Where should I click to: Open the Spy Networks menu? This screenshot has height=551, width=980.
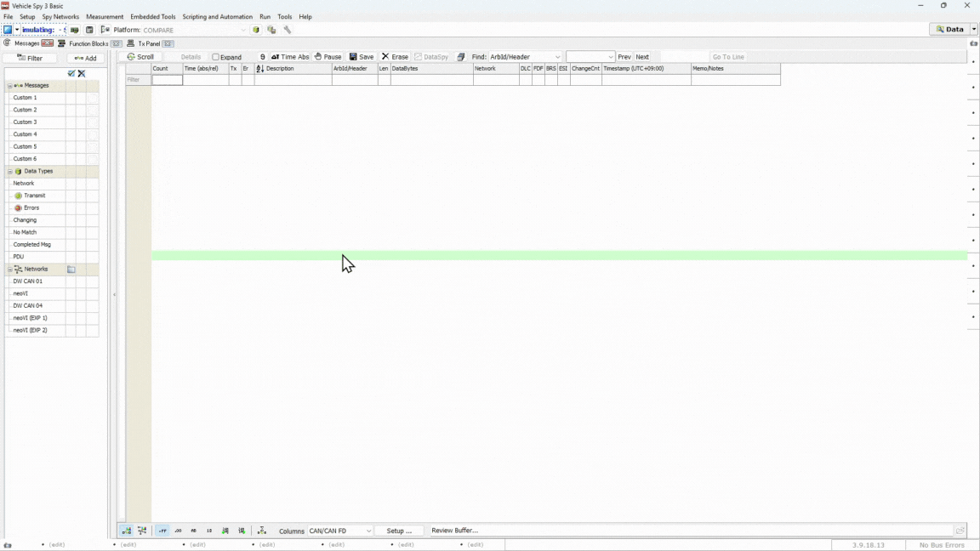click(x=60, y=16)
